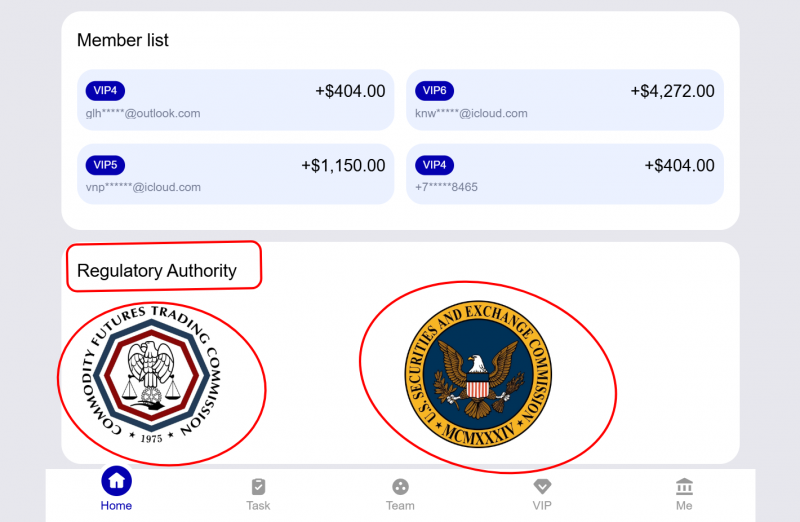Click the Home icon in bottom navigation
This screenshot has width=800, height=522.
pyautogui.click(x=116, y=482)
